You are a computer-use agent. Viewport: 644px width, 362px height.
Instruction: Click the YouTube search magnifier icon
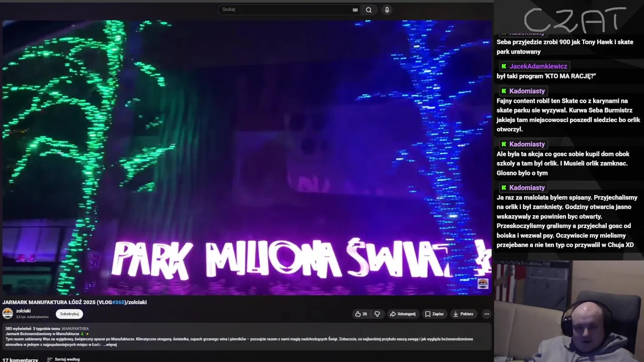tap(369, 10)
